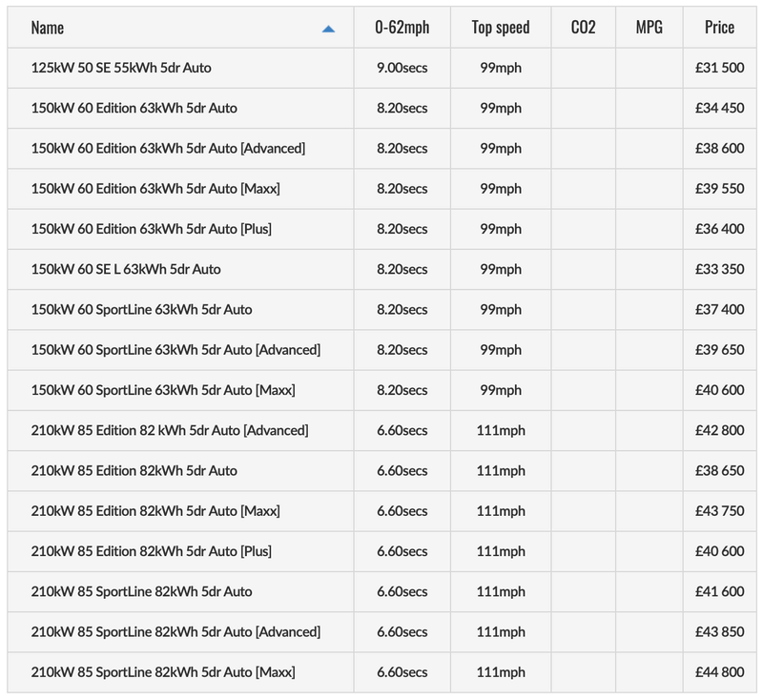Select 150kW 60 SportLine 63kWh 5dr Auto [Maxx]
The height and width of the screenshot is (700, 763).
tap(163, 390)
